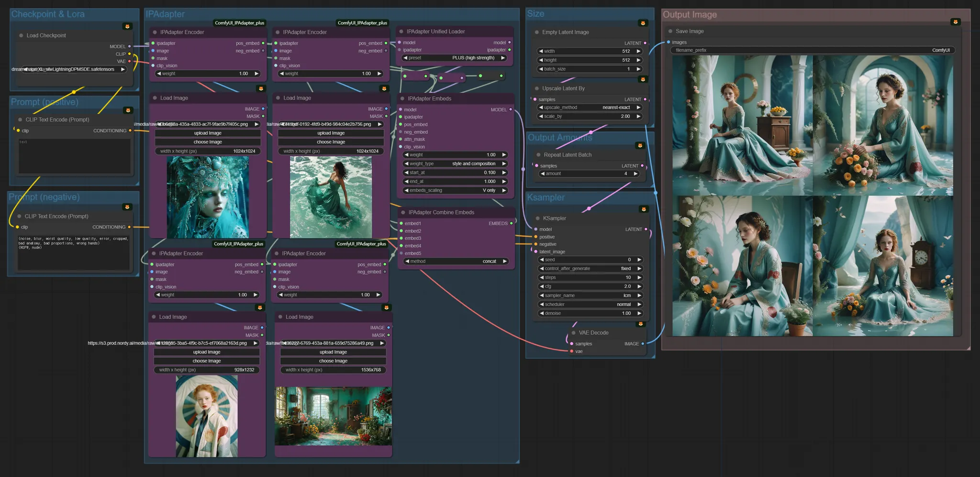The width and height of the screenshot is (980, 477).
Task: Click upload image in the 928x1232 Load Image node
Action: pyautogui.click(x=207, y=352)
